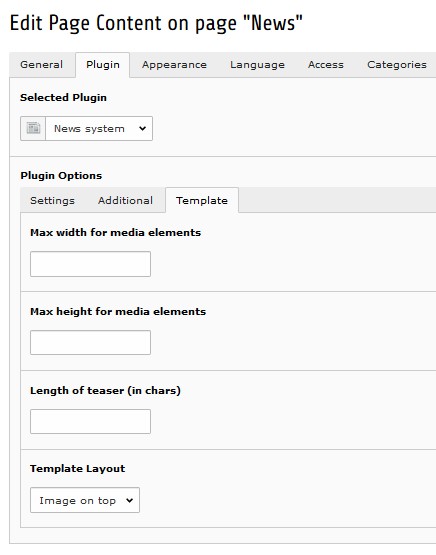Focus the Max width for media elements field
The width and height of the screenshot is (436, 555).
(90, 264)
